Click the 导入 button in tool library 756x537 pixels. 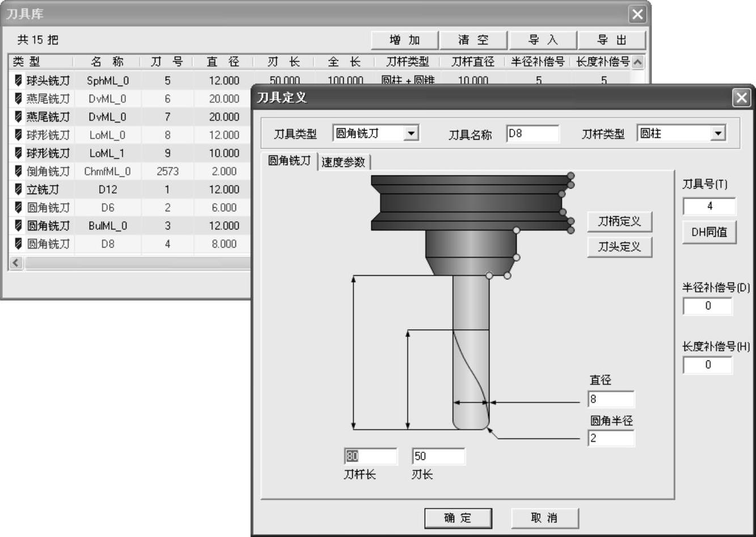(x=543, y=40)
